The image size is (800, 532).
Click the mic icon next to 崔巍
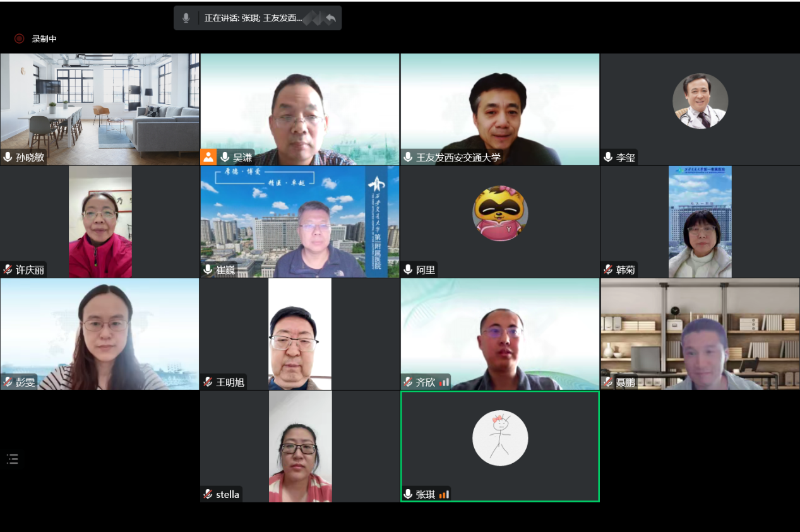(208, 269)
